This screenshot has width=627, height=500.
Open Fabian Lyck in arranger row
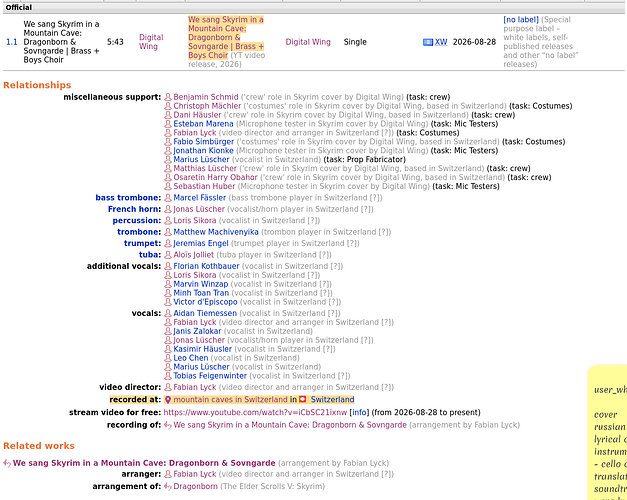(195, 474)
